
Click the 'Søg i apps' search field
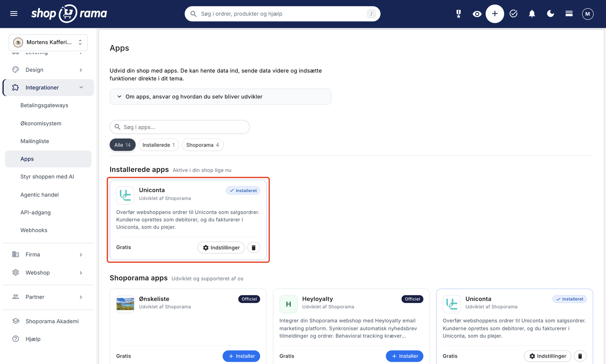pos(180,127)
